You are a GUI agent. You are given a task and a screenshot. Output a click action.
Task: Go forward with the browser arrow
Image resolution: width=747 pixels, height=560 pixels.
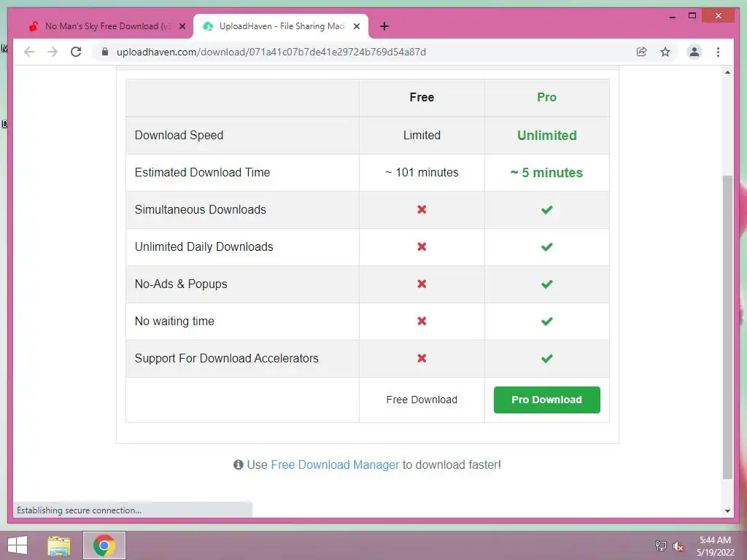pyautogui.click(x=53, y=52)
